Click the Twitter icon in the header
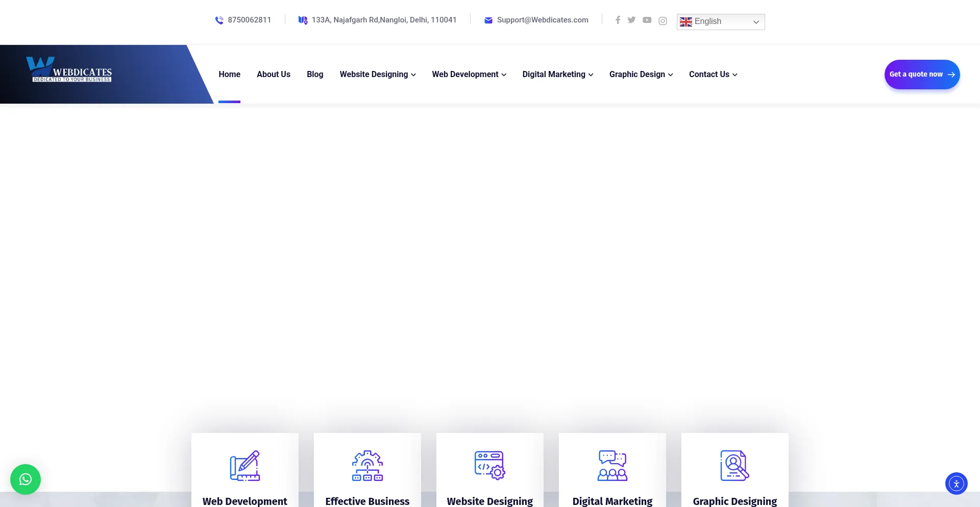This screenshot has width=980, height=507. [632, 20]
